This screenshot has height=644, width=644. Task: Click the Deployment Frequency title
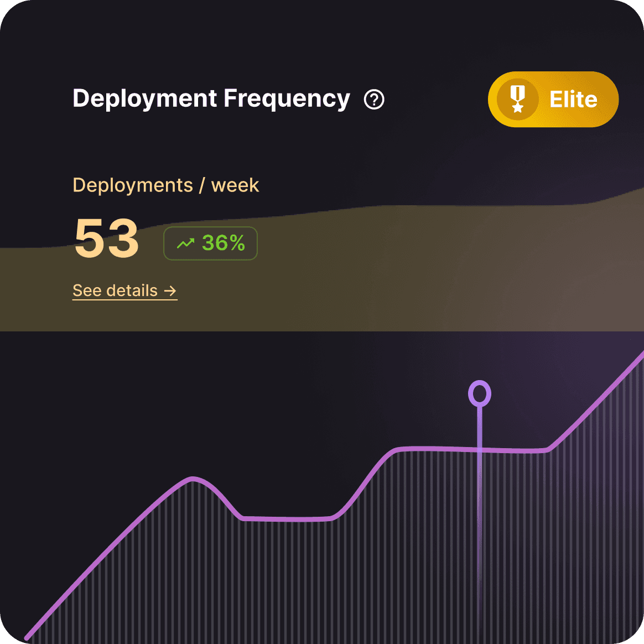pos(211,99)
